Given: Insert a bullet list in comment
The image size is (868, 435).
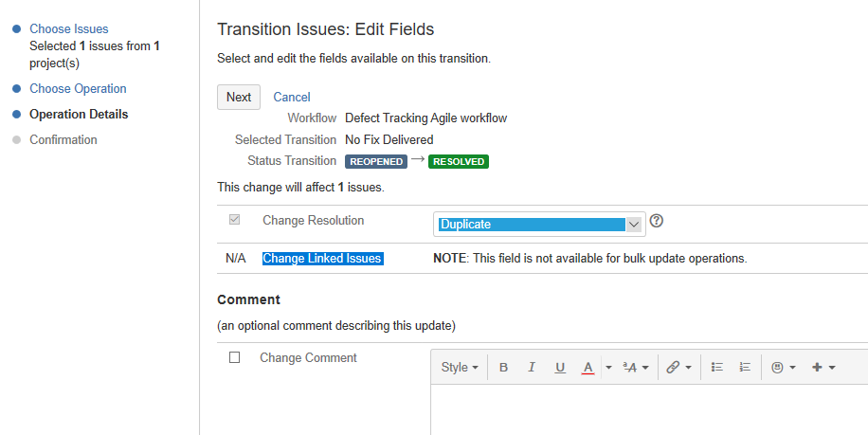Looking at the screenshot, I should coord(717,368).
